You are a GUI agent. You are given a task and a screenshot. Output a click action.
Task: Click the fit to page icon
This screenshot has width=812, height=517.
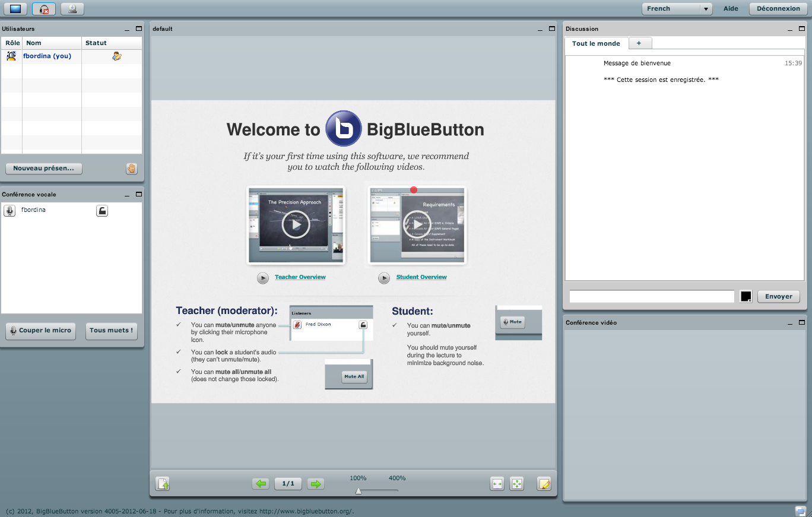517,484
